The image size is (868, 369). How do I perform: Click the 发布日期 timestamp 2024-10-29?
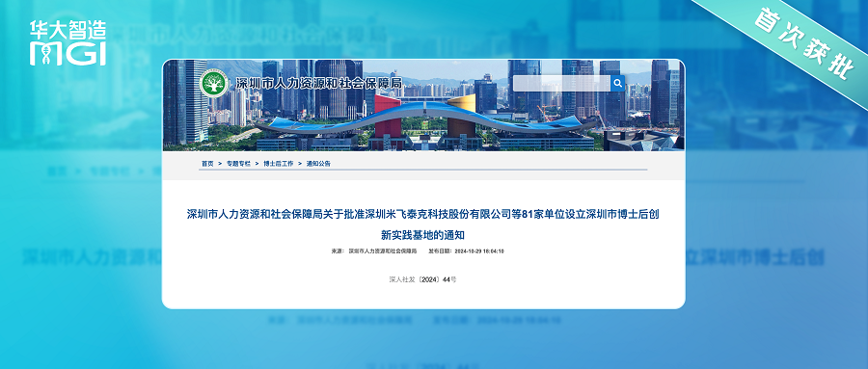click(x=478, y=251)
